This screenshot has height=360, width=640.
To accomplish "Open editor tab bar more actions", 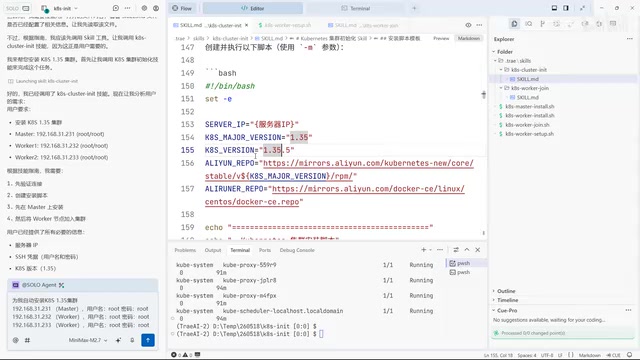I will click(479, 25).
